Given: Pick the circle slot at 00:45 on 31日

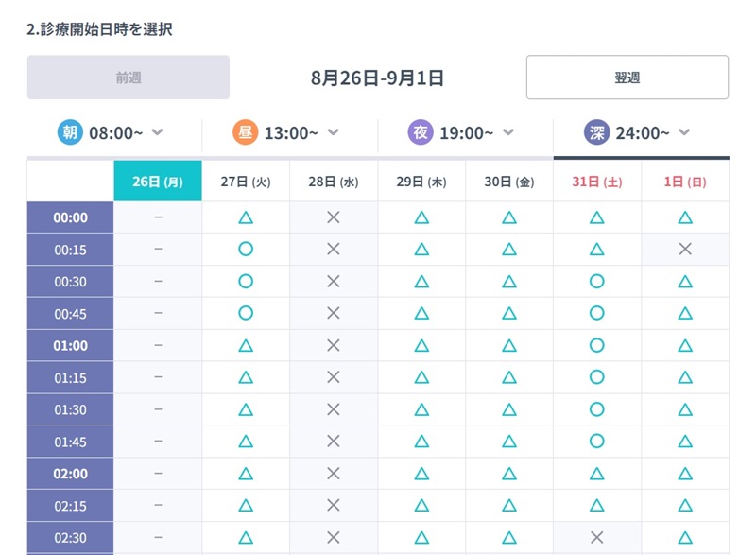Looking at the screenshot, I should point(597,313).
